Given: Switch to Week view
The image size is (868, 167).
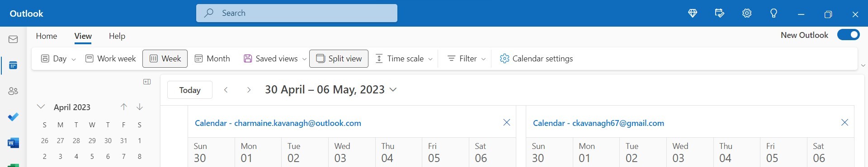Looking at the screenshot, I should (x=165, y=59).
